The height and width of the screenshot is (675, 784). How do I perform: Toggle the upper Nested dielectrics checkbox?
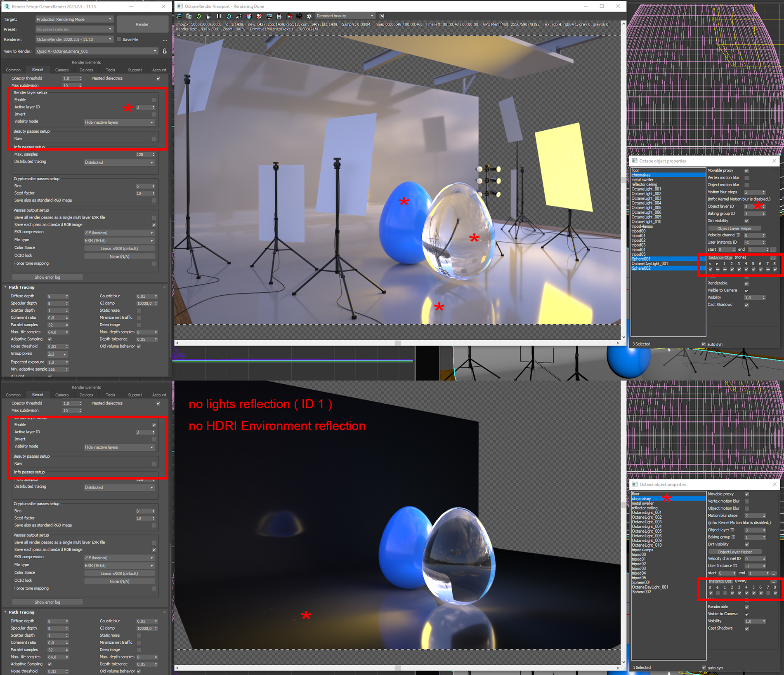(x=158, y=78)
